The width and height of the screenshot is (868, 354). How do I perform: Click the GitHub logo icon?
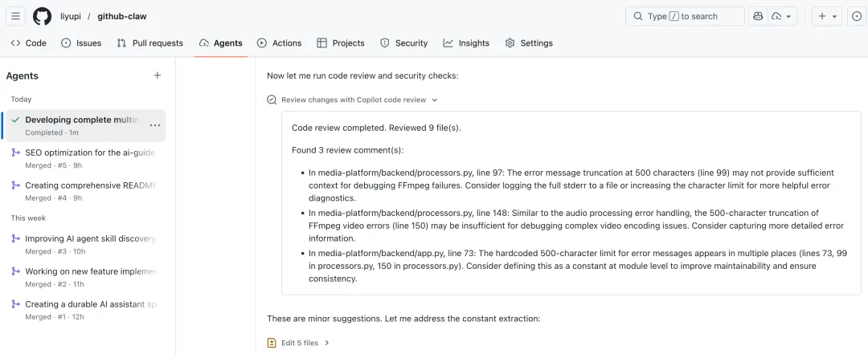42,16
